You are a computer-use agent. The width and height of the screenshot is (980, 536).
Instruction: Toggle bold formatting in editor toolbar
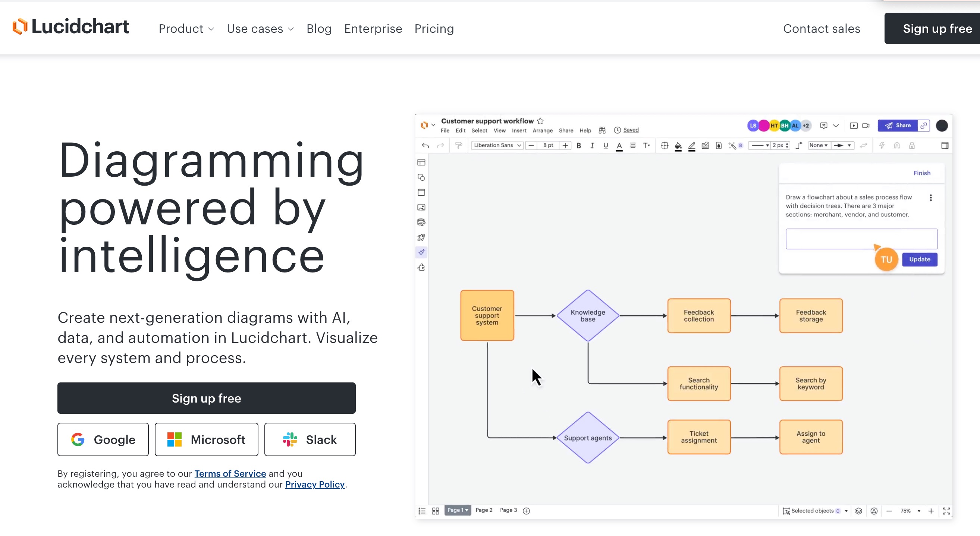[x=579, y=146]
